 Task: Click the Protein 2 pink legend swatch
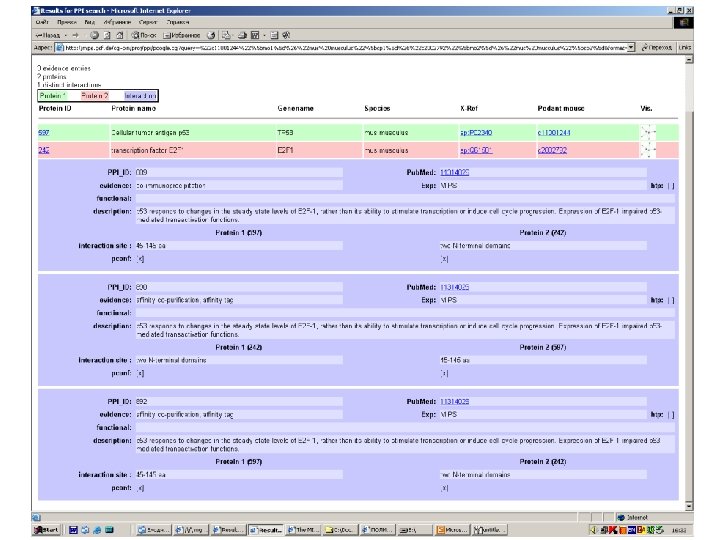click(x=93, y=95)
